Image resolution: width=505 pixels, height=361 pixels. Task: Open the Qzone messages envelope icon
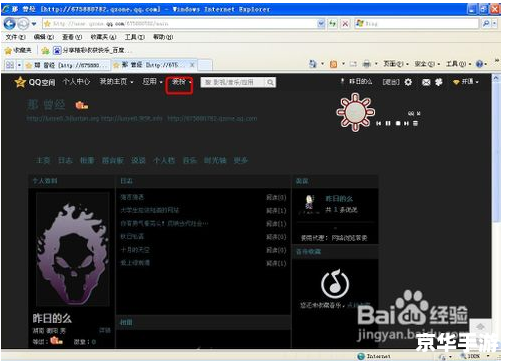click(x=426, y=82)
